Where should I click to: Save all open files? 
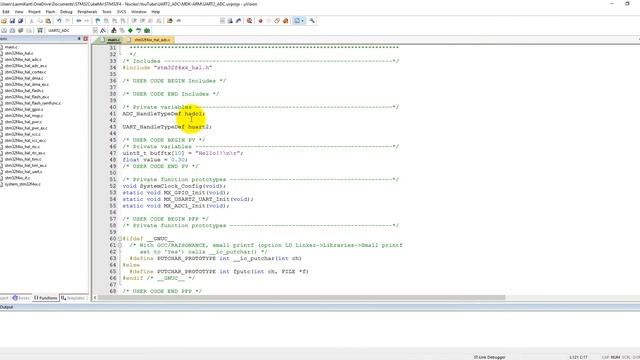click(20, 21)
